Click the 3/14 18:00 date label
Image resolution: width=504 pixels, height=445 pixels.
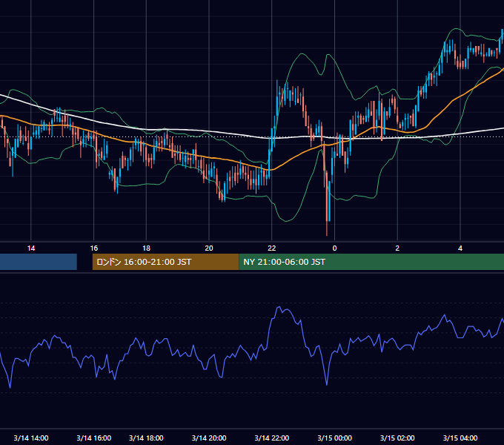(x=146, y=438)
